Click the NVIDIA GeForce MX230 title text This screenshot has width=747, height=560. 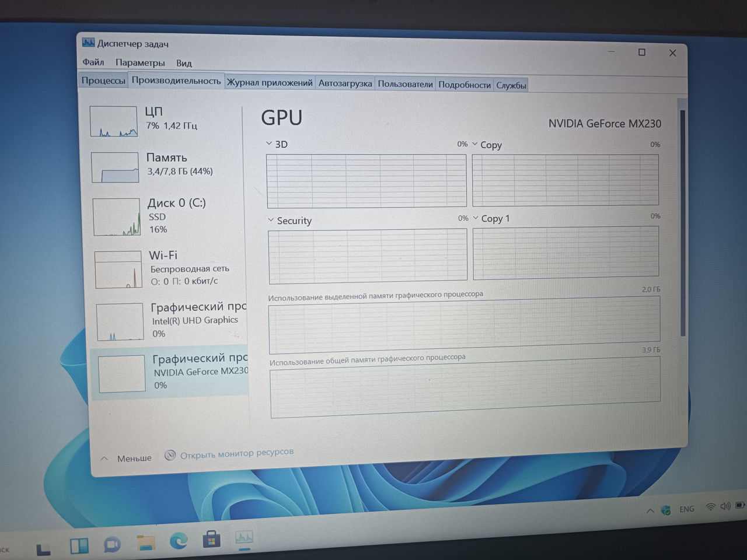[x=605, y=124]
